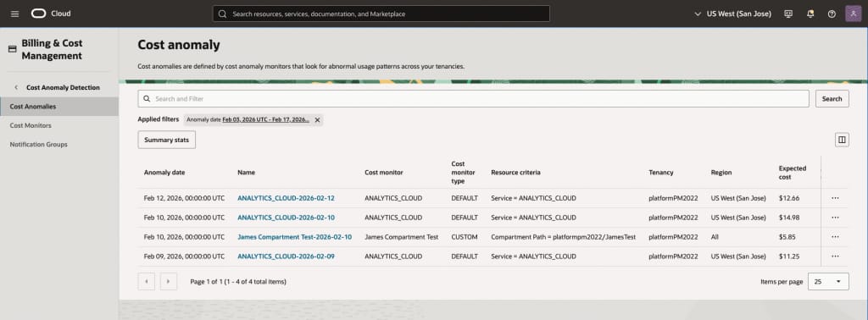
Task: Click the magnifier icon in Search and Filter
Action: (147, 99)
